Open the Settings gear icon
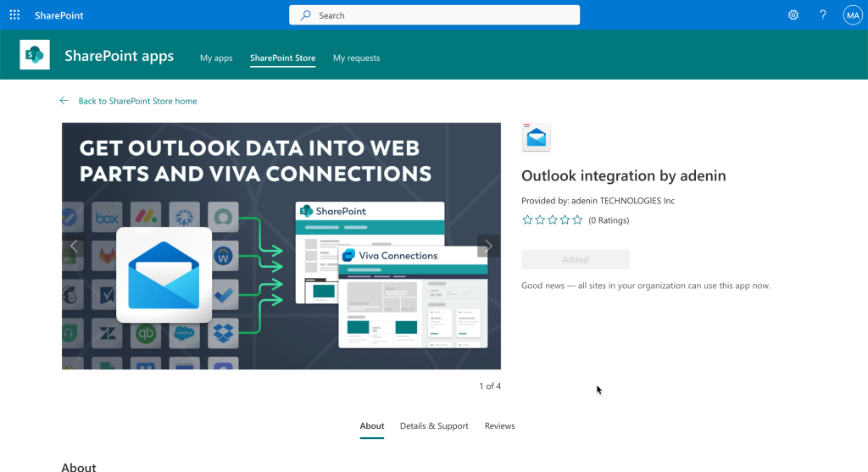868x472 pixels. pyautogui.click(x=793, y=15)
